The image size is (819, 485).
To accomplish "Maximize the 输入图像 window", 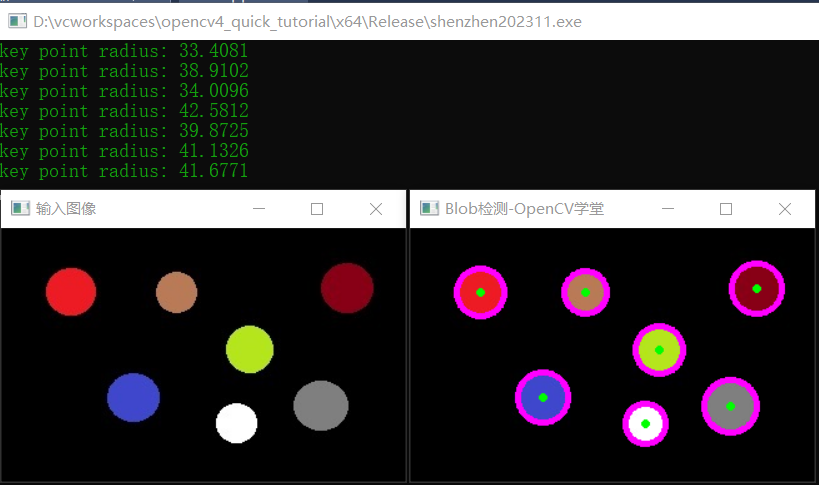I will (x=317, y=209).
